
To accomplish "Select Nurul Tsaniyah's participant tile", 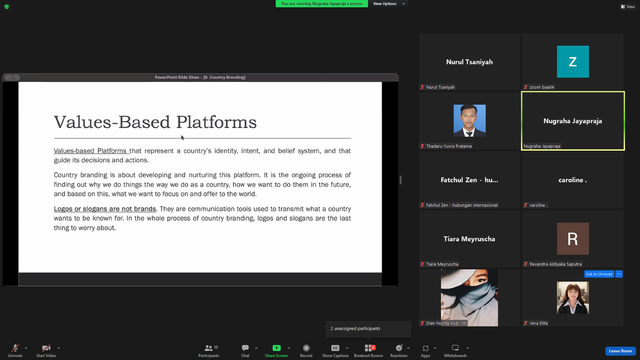I will (469, 62).
